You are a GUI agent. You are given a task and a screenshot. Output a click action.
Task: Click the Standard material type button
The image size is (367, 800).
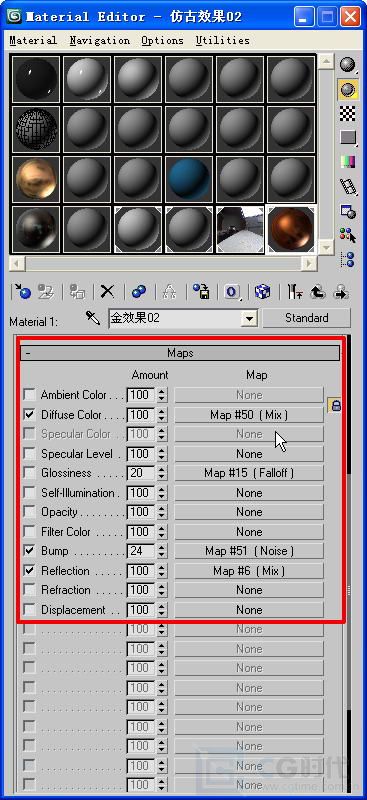[306, 318]
